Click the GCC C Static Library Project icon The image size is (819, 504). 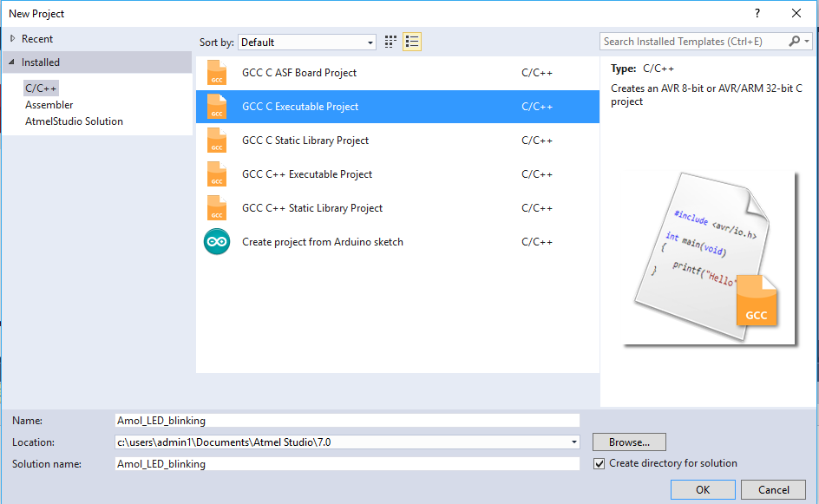(x=217, y=141)
